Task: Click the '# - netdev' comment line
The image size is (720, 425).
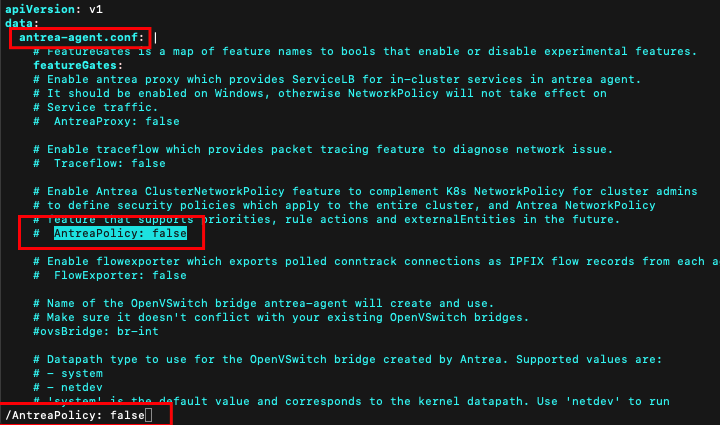Action: (x=68, y=387)
